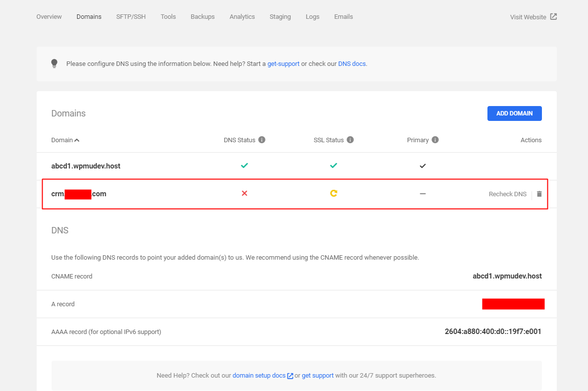This screenshot has height=391, width=588.
Task: Click the red DNS failed X icon
Action: pos(245,193)
